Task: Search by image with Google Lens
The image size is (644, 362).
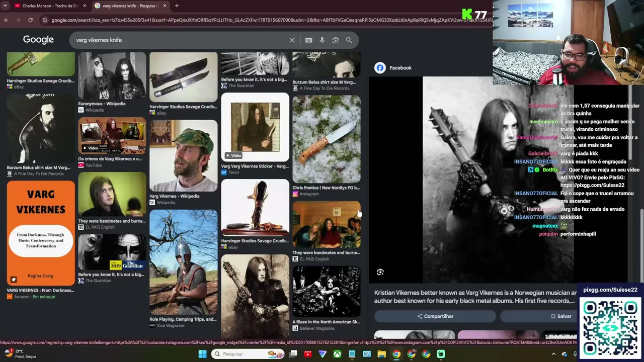Action: [336, 40]
